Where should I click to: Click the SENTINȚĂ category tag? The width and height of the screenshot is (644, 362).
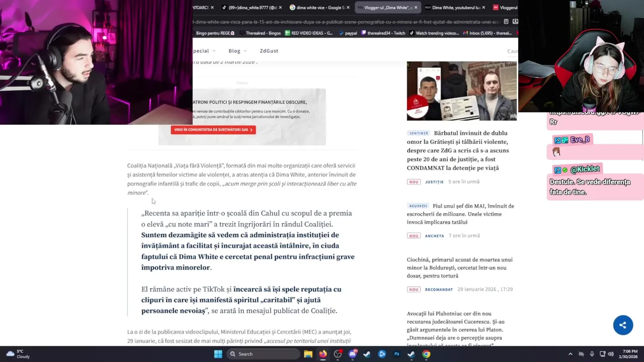click(x=419, y=133)
